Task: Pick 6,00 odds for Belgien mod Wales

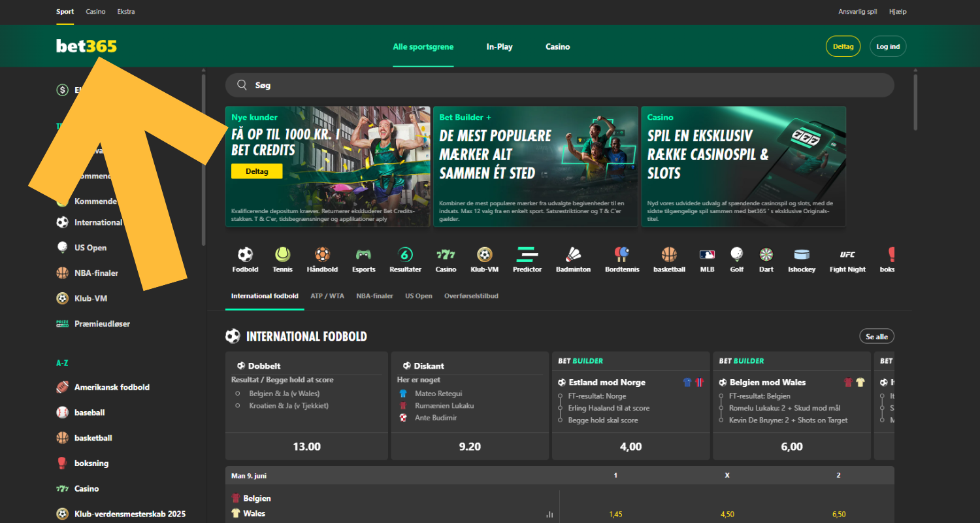Action: pos(792,447)
